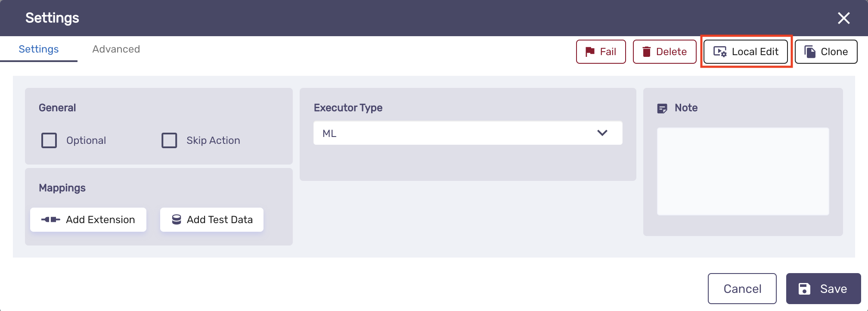This screenshot has height=311, width=868.
Task: Click the floppy disk icon on Save
Action: pos(804,289)
